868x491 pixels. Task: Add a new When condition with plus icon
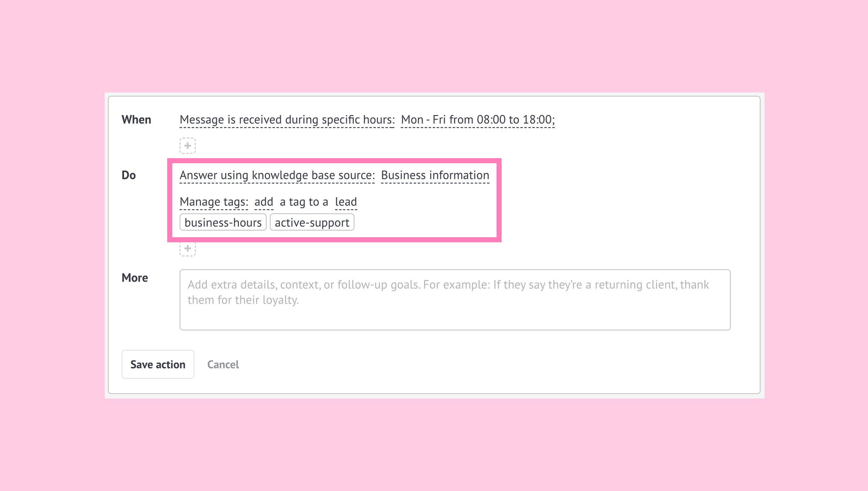tap(187, 146)
